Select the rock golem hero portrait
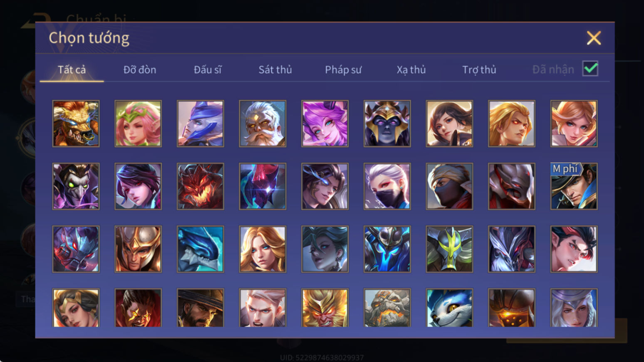Screen dimensions: 644x362 pyautogui.click(x=387, y=308)
